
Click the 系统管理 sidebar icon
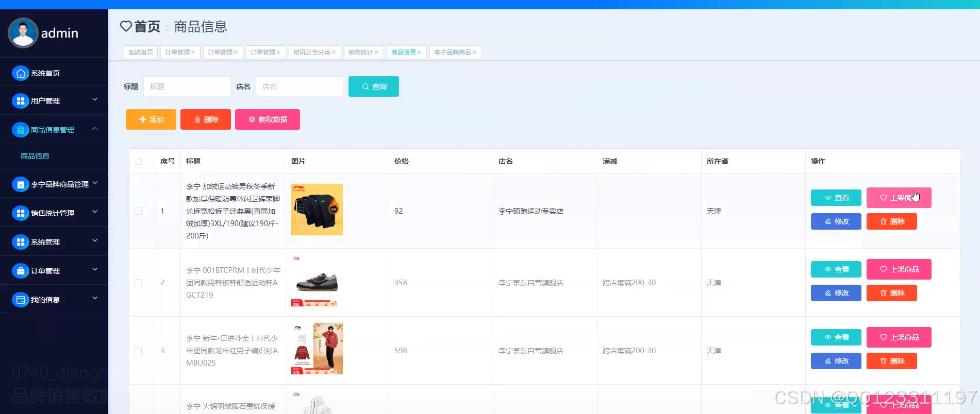pos(21,242)
